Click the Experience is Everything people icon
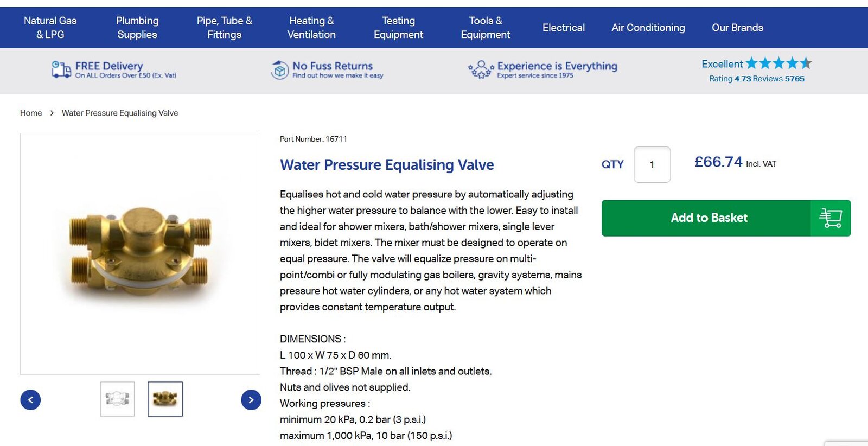The image size is (868, 446). pos(481,69)
